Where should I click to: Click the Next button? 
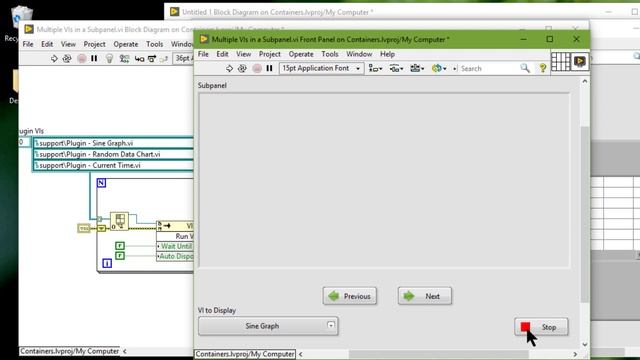click(425, 296)
